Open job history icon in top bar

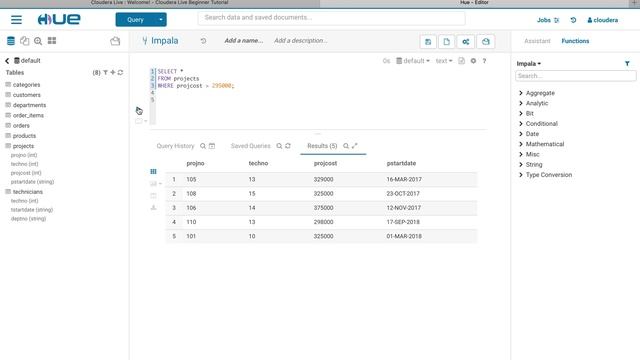pyautogui.click(x=573, y=20)
